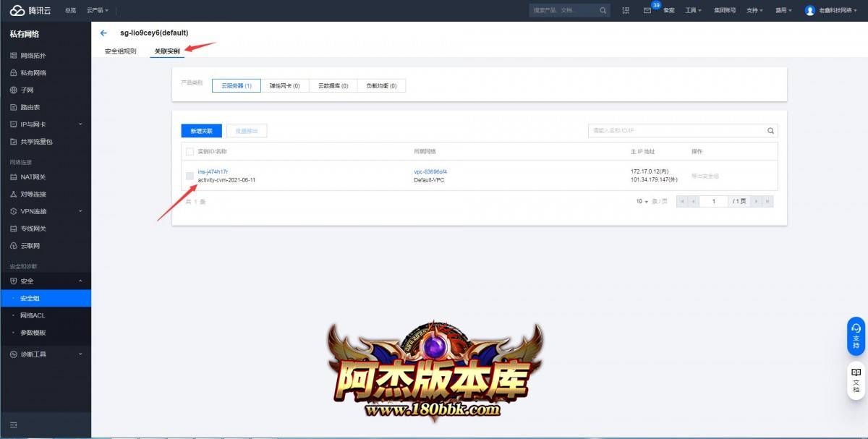
Task: Go to first page of instance list
Action: tap(681, 201)
